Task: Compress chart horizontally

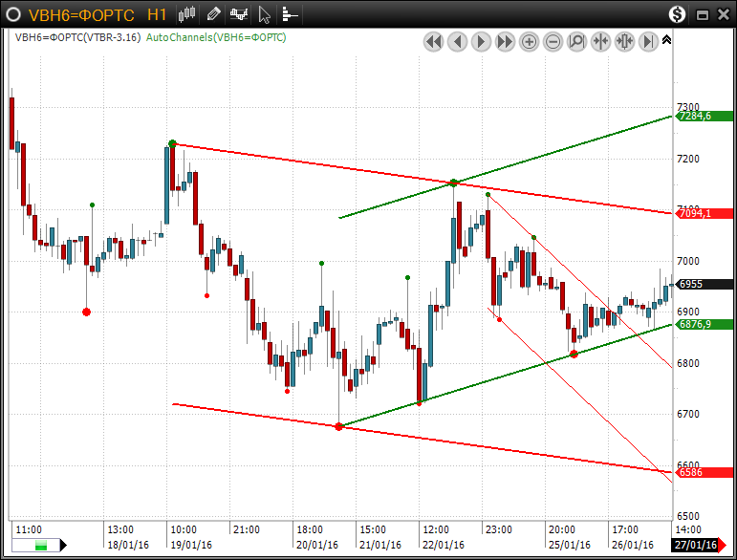Action: (600, 41)
